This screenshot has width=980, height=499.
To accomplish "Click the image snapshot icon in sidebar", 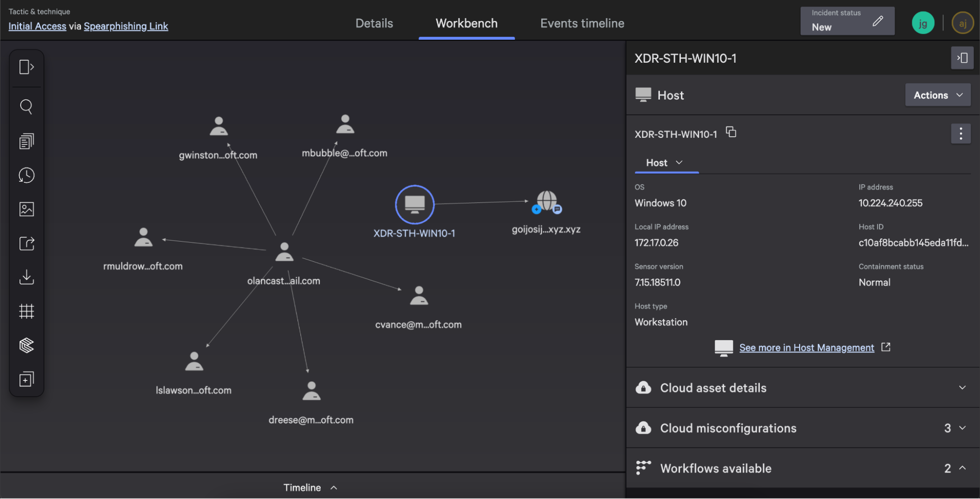I will coord(26,209).
